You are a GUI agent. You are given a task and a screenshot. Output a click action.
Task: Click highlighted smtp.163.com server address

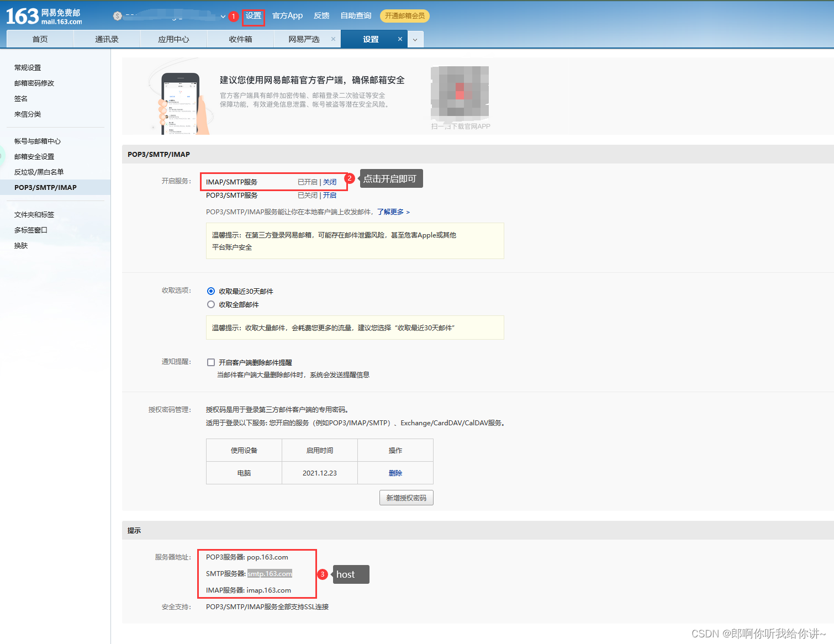[270, 574]
